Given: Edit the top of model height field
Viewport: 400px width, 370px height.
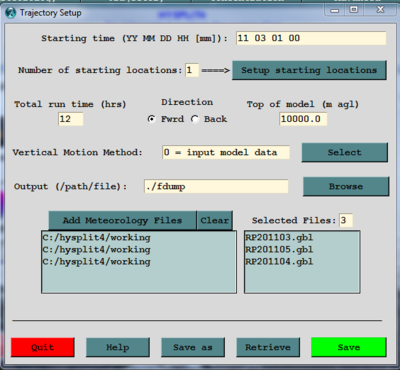Looking at the screenshot, I should coord(303,119).
